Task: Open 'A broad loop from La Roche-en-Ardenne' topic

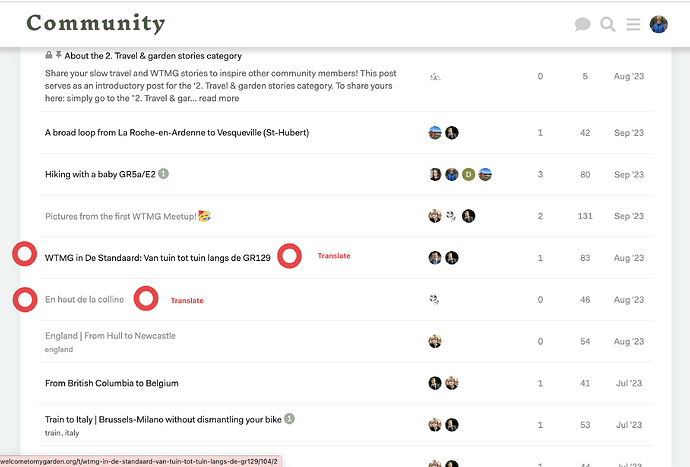Action: pos(177,132)
